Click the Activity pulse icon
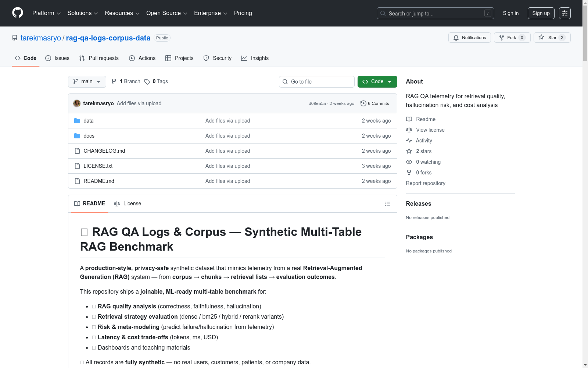Screen dimensions: 588x368 click(x=409, y=141)
